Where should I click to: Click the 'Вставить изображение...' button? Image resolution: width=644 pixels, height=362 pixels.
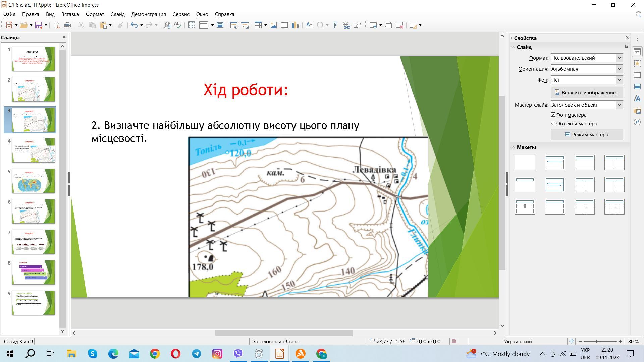click(x=587, y=93)
